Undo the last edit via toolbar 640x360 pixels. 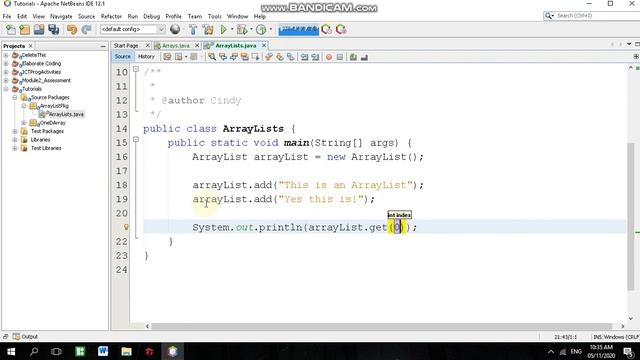coord(72,29)
